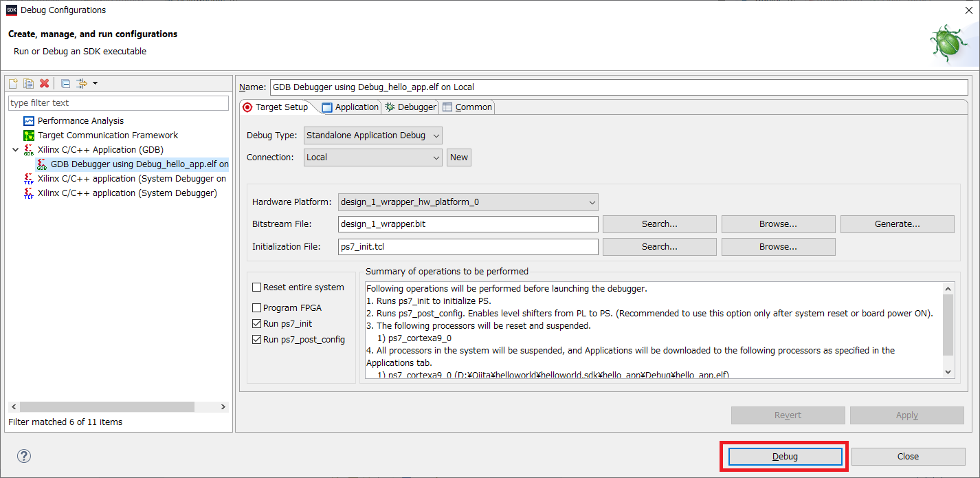Click the Revert button
This screenshot has width=980, height=478.
(788, 415)
